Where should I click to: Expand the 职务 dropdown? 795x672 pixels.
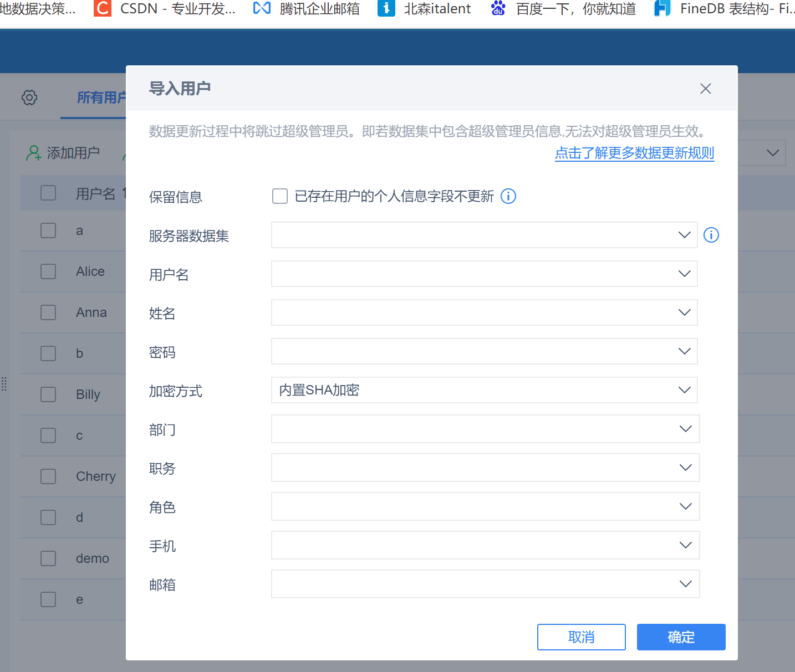coord(485,468)
